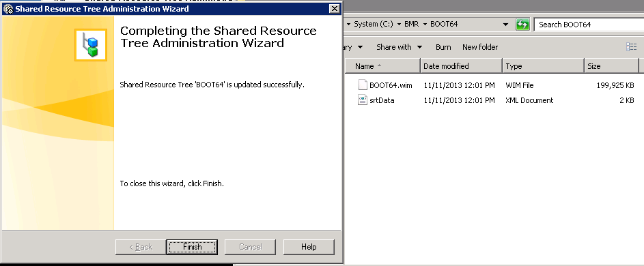Click New folder in the toolbar
Image resolution: width=644 pixels, height=266 pixels.
coord(479,47)
